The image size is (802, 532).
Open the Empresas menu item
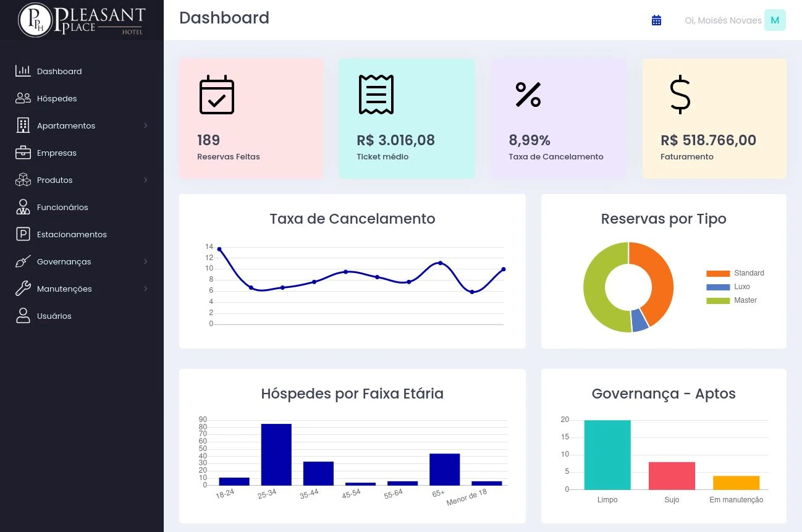pyautogui.click(x=57, y=153)
